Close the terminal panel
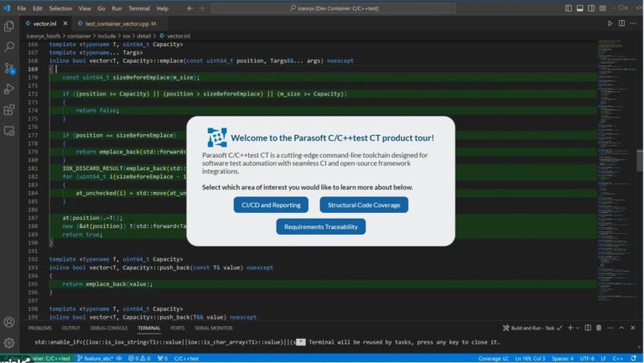The width and height of the screenshot is (644, 363). click(x=633, y=328)
